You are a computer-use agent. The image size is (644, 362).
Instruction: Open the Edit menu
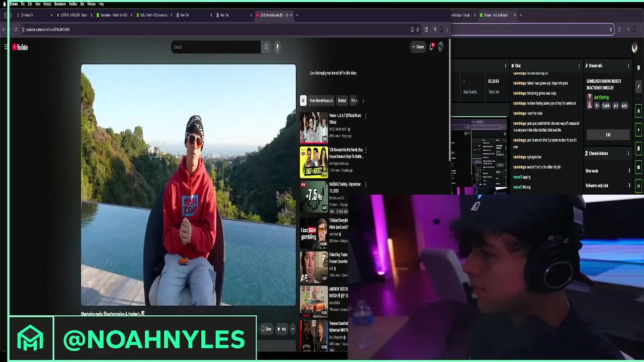[x=30, y=4]
